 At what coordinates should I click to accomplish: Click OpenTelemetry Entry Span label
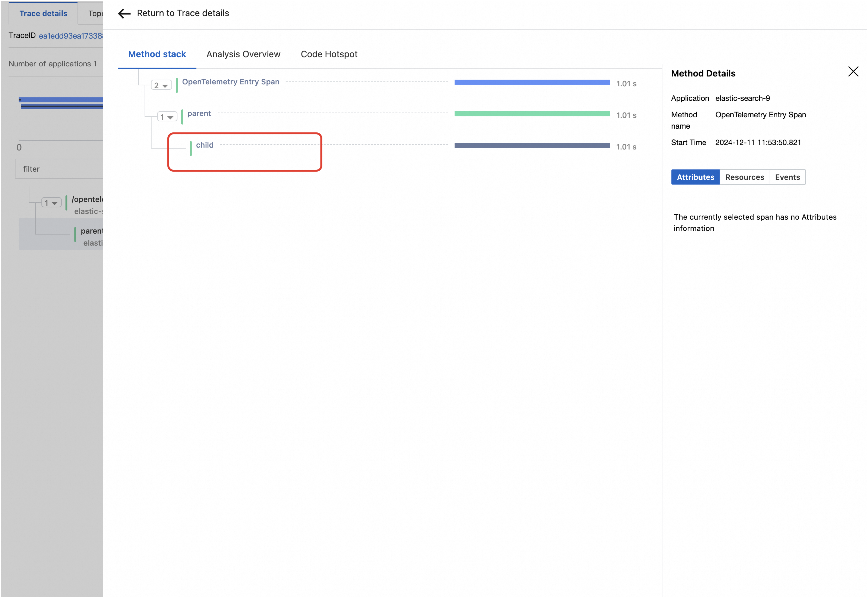231,82
